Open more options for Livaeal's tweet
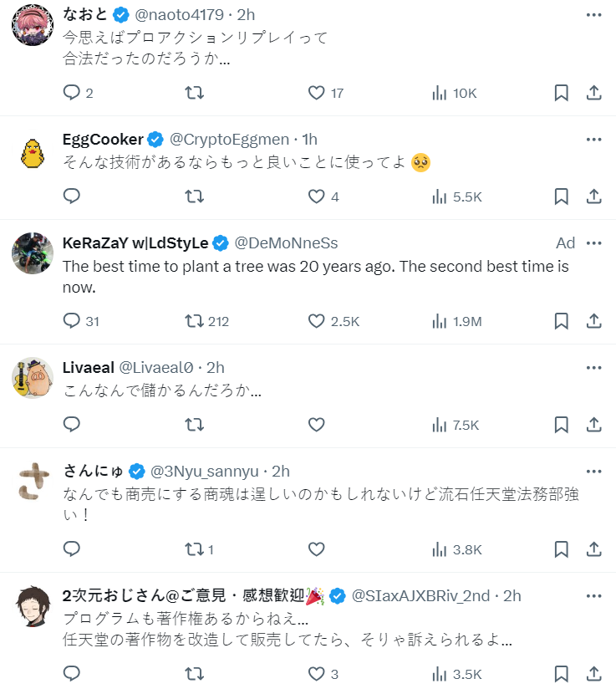Viewport: 616px width, 694px height. tap(593, 367)
